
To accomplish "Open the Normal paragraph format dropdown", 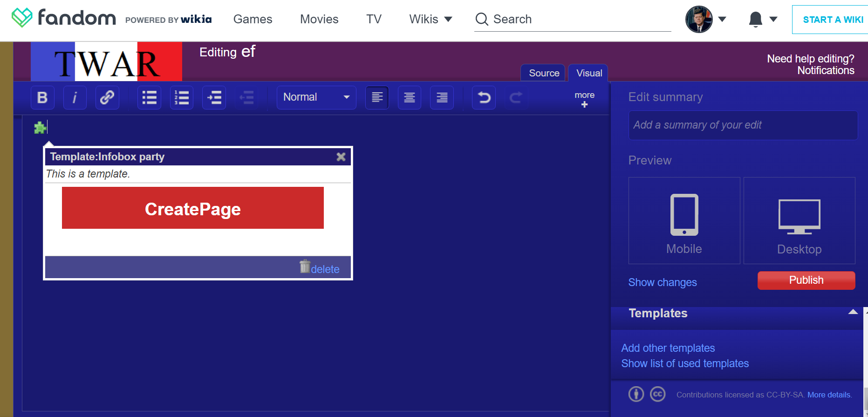I will [x=316, y=97].
